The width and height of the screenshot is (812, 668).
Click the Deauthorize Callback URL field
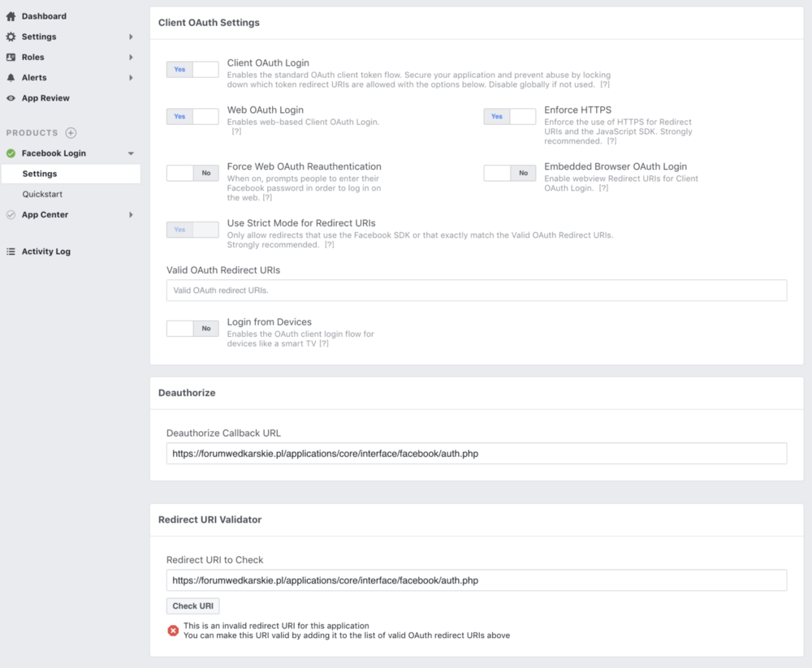(x=477, y=454)
